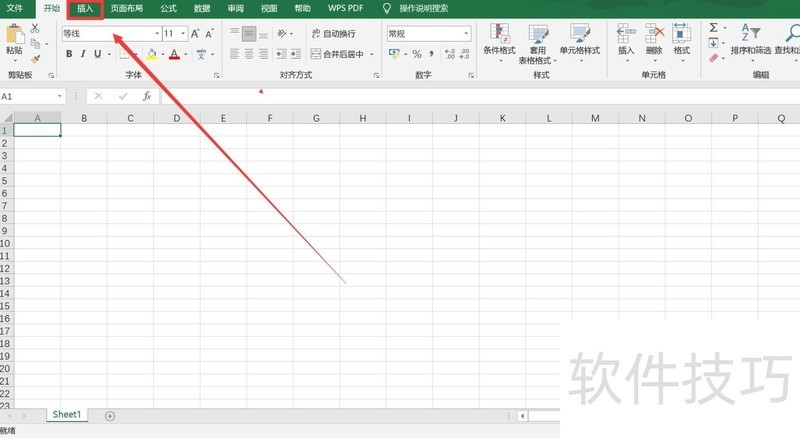
Task: Align text to middle vertically
Action: point(249,34)
